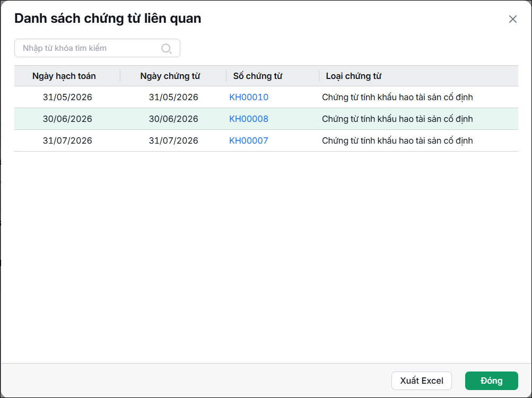
Task: Select voucher date 30/06/2026 cell
Action: pyautogui.click(x=173, y=119)
